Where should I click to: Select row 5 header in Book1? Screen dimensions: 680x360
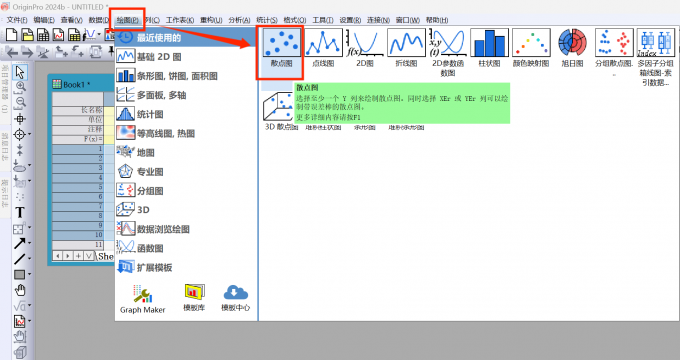point(78,187)
